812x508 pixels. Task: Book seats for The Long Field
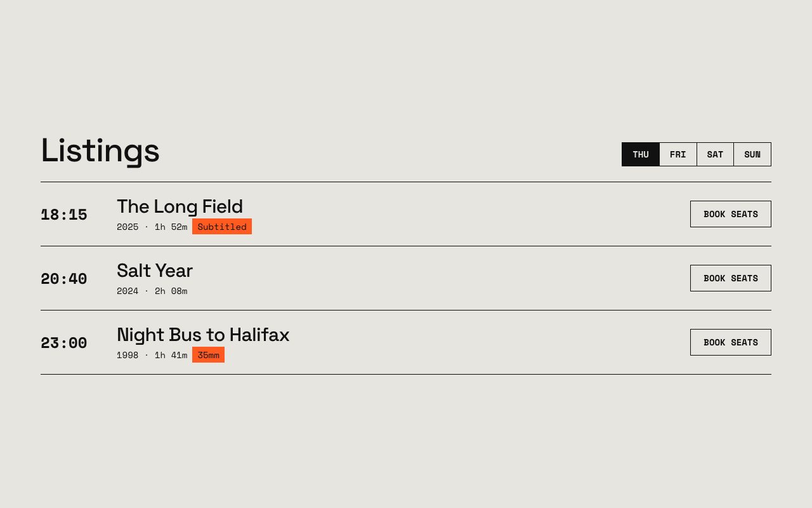tap(731, 214)
